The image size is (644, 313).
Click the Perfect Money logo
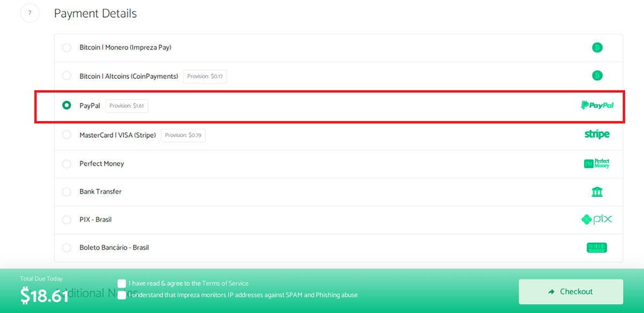(x=597, y=163)
